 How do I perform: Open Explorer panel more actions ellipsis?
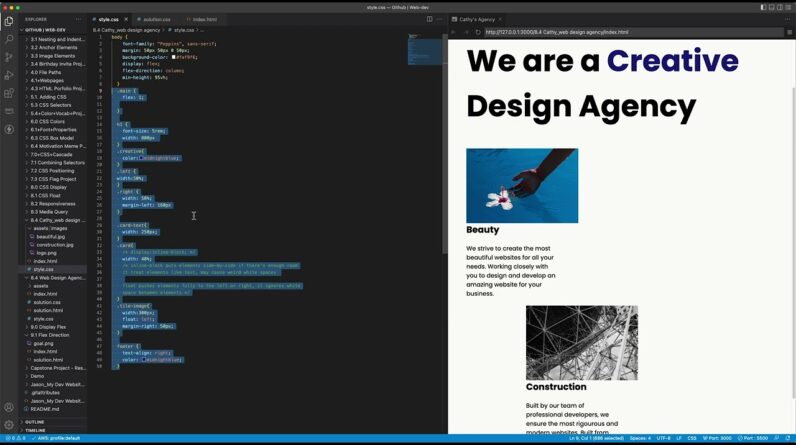coord(78,19)
